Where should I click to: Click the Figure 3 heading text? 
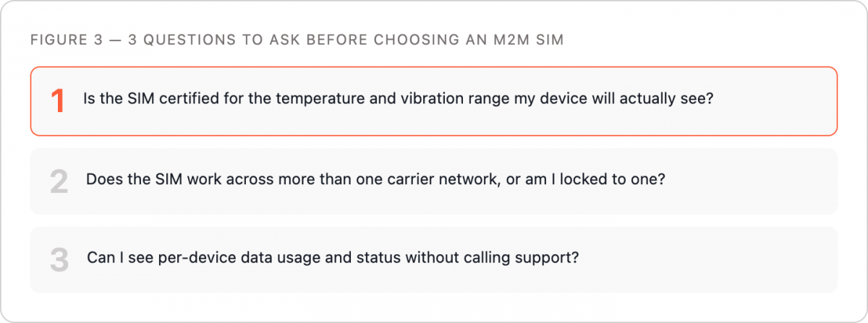(x=297, y=40)
